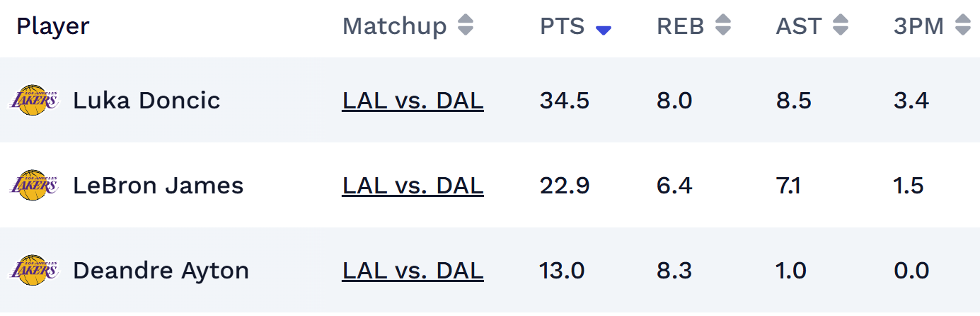Sort by the 3PM column header

coord(918,26)
